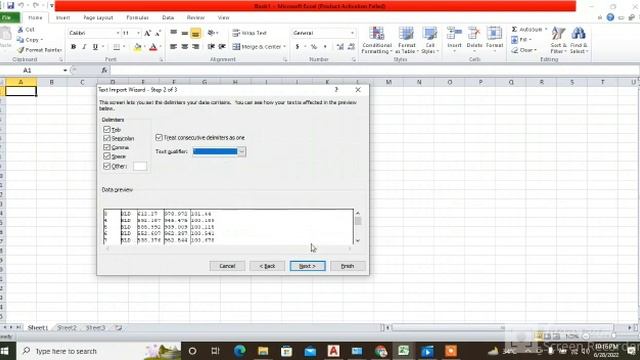
Task: Open the General number format dropdown
Action: tap(352, 33)
